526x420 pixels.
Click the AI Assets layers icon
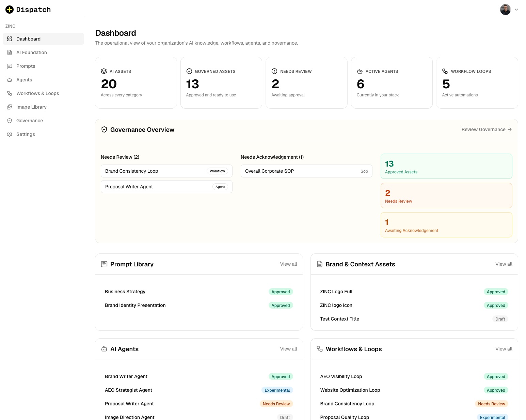(x=104, y=71)
